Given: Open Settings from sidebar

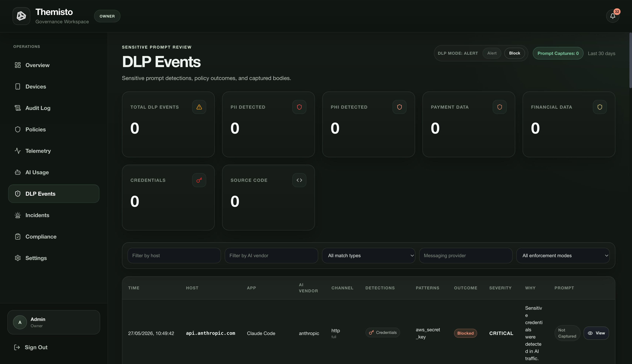Looking at the screenshot, I should pos(54,258).
